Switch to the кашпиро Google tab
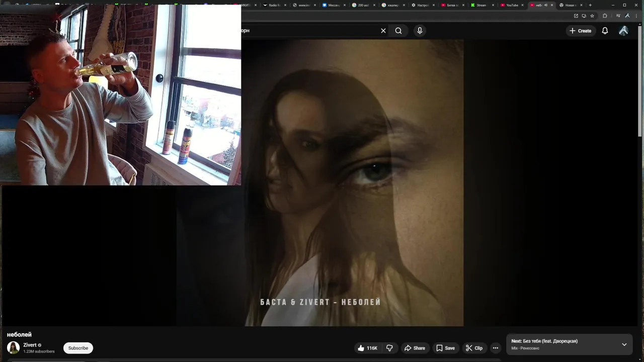This screenshot has height=362, width=644. click(393, 5)
